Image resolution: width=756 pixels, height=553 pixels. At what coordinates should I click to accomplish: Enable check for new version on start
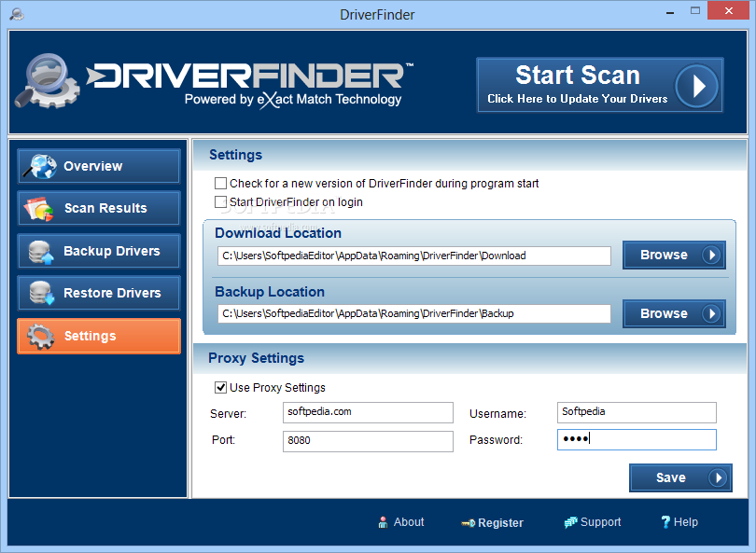pyautogui.click(x=220, y=184)
